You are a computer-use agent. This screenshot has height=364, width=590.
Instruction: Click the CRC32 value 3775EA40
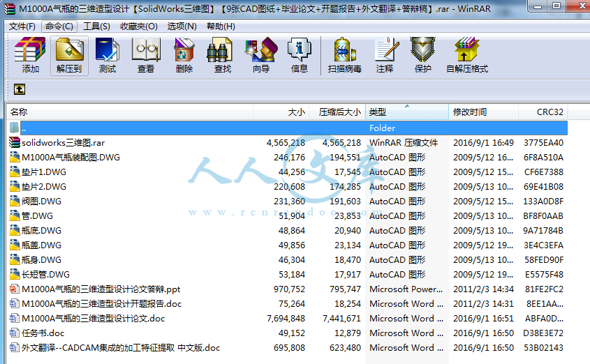point(543,143)
